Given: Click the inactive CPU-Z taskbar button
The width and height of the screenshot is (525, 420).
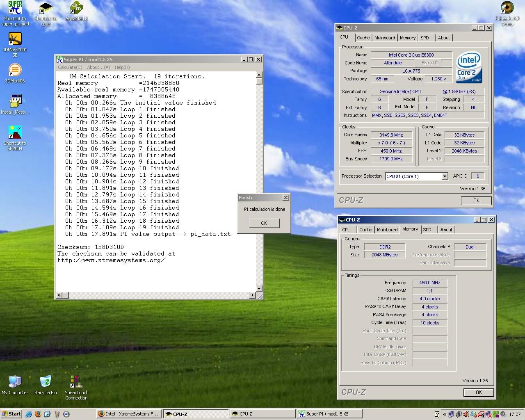Looking at the screenshot, I should click(262, 414).
